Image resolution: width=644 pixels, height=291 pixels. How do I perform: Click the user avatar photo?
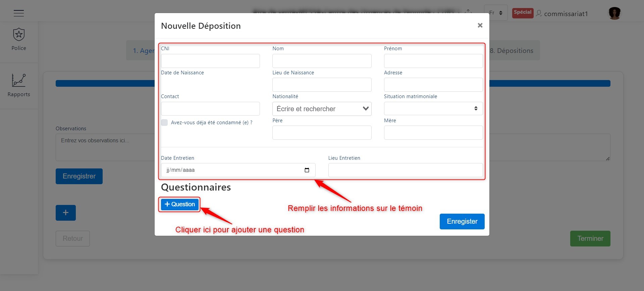tap(614, 13)
